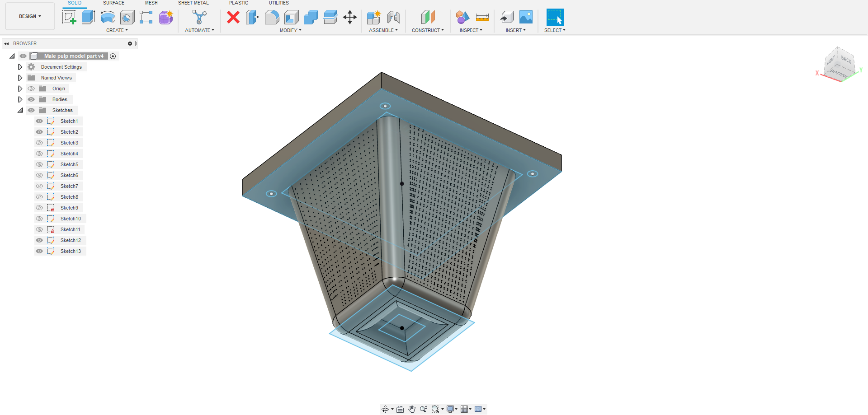This screenshot has height=415, width=868.
Task: Toggle Bodies folder visibility
Action: [x=31, y=99]
